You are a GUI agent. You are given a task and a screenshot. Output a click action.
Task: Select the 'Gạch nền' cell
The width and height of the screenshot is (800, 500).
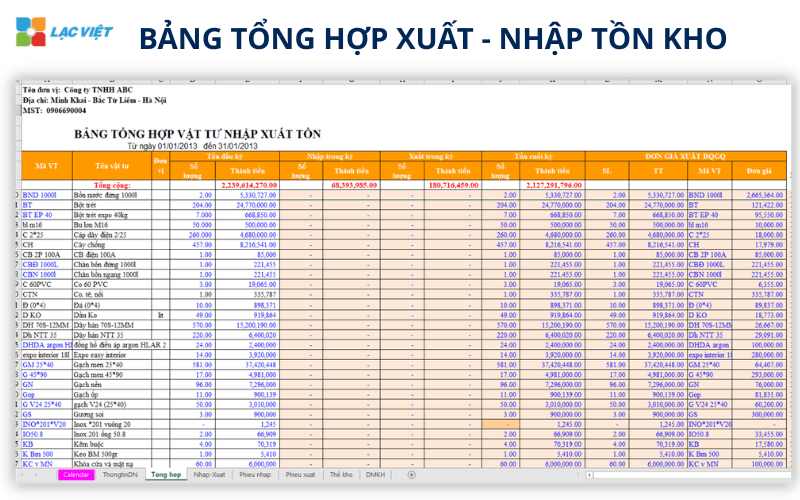[x=112, y=385]
